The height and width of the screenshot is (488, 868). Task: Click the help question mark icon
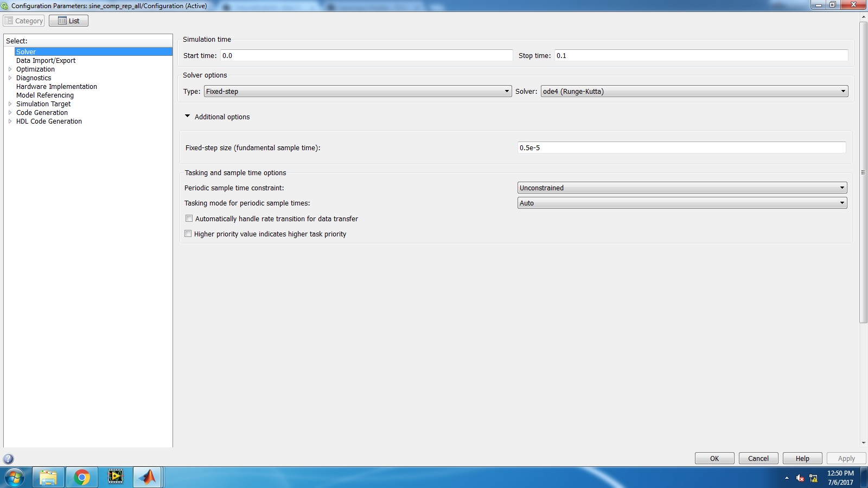coord(8,459)
